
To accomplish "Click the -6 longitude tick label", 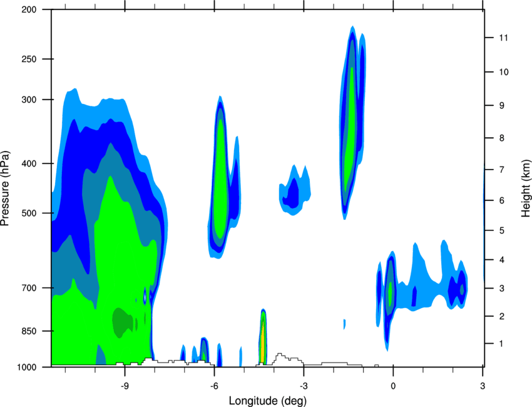I will point(214,386).
